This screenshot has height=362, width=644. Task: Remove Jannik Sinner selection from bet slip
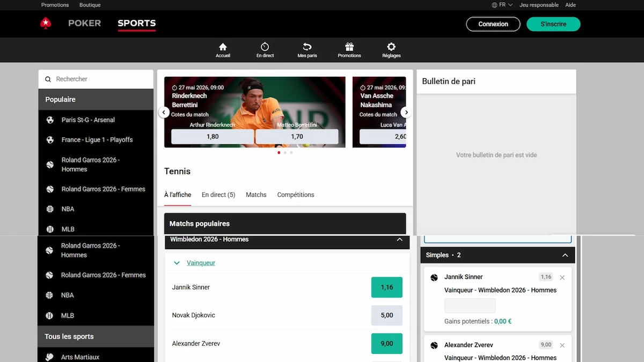562,278
